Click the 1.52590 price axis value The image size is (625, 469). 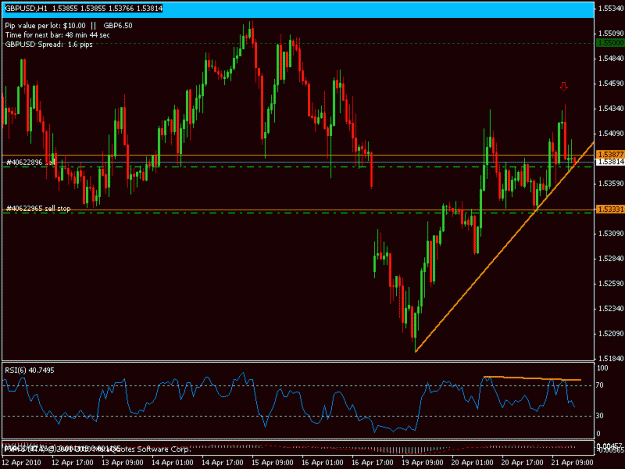point(611,283)
